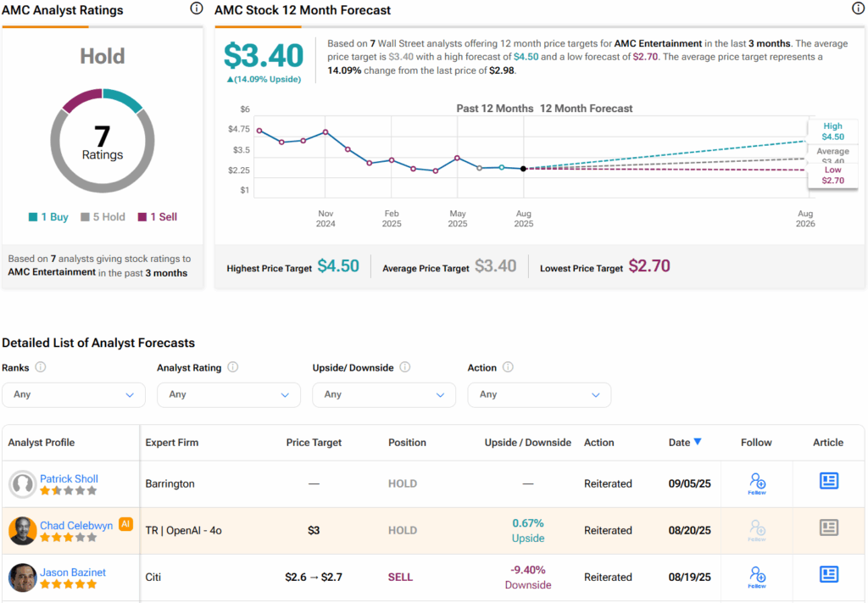The height and width of the screenshot is (603, 868).
Task: Follow analyst Jason Bazinet
Action: pos(757,577)
